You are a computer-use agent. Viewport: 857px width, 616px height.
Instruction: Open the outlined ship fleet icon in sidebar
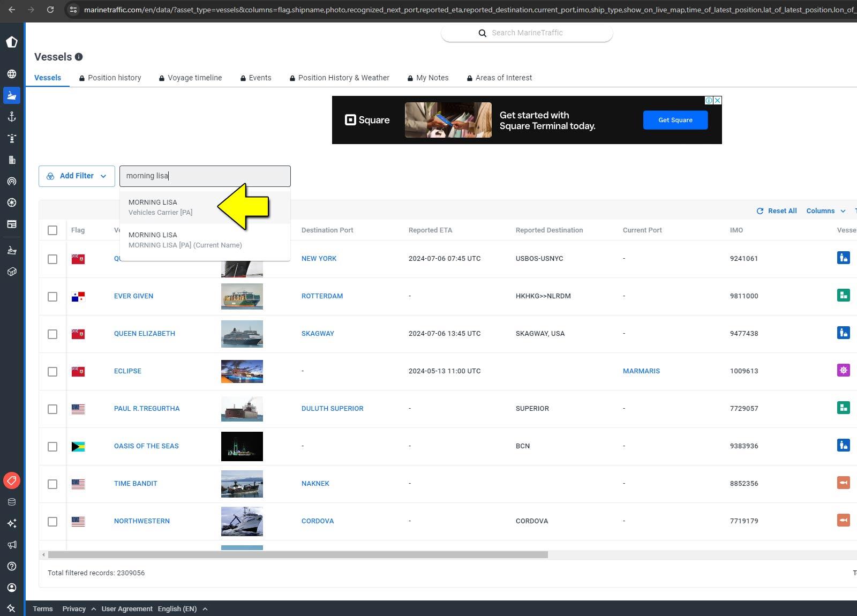12,250
